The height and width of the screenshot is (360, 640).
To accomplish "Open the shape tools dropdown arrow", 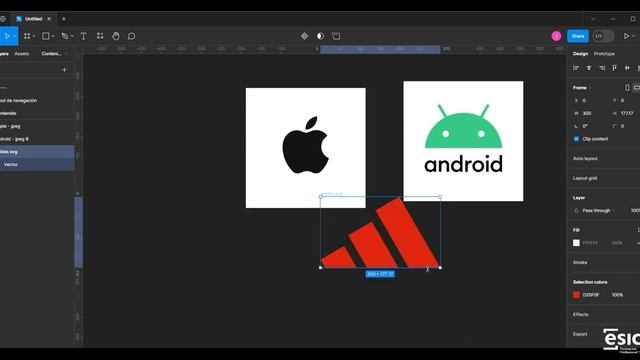I will click(53, 36).
